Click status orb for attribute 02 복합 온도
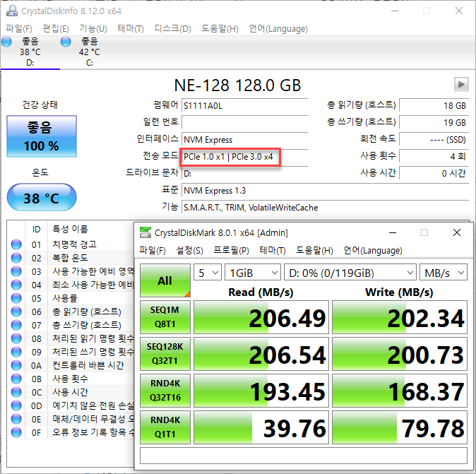This screenshot has height=474, width=476. [16, 258]
